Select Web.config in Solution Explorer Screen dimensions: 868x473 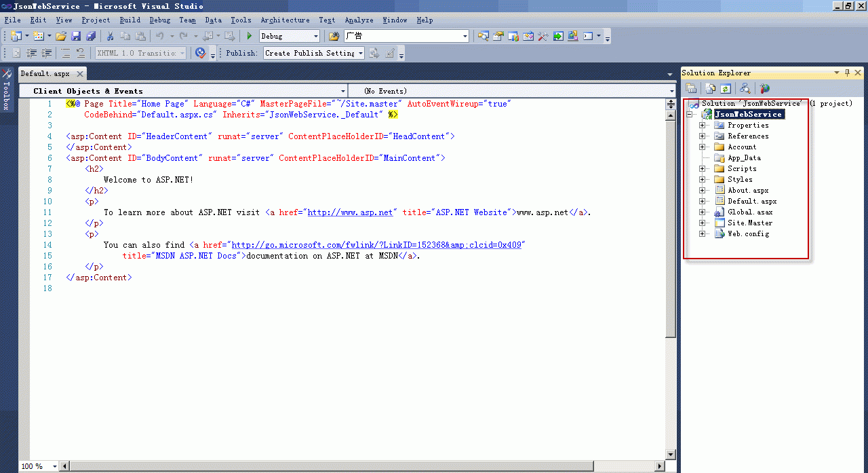click(748, 233)
